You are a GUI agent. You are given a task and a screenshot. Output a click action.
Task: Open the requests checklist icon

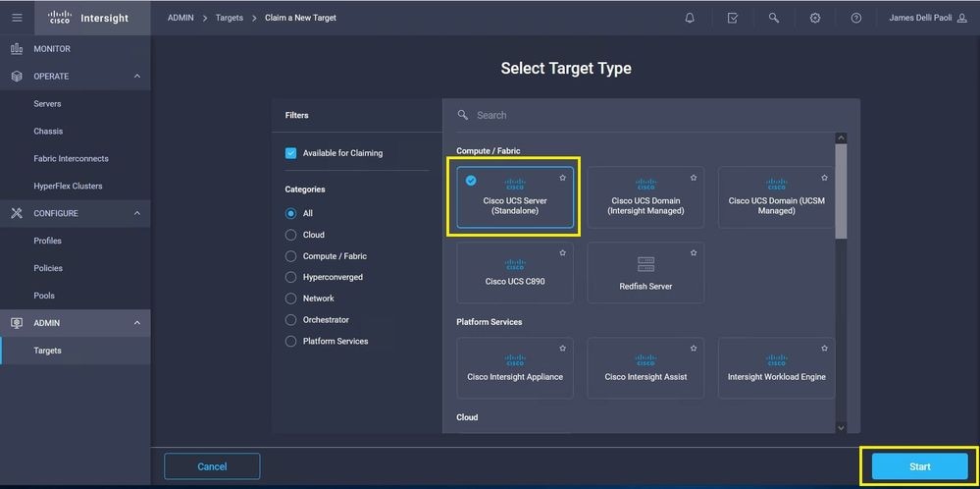click(733, 18)
